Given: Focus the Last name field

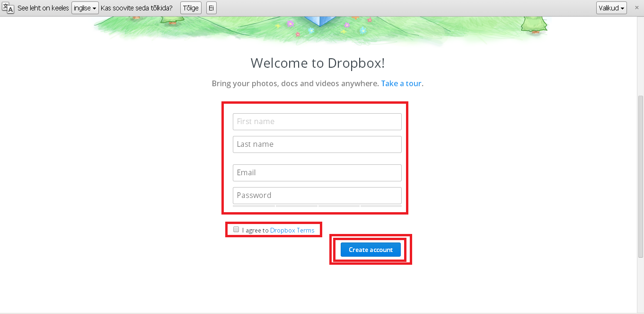Looking at the screenshot, I should click(317, 144).
